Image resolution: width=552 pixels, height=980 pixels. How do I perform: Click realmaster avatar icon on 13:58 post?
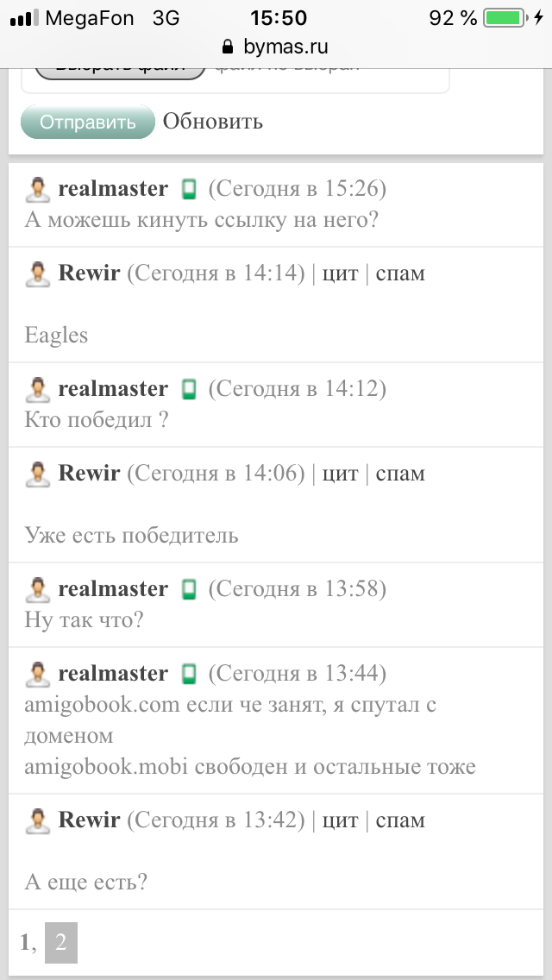click(37, 590)
